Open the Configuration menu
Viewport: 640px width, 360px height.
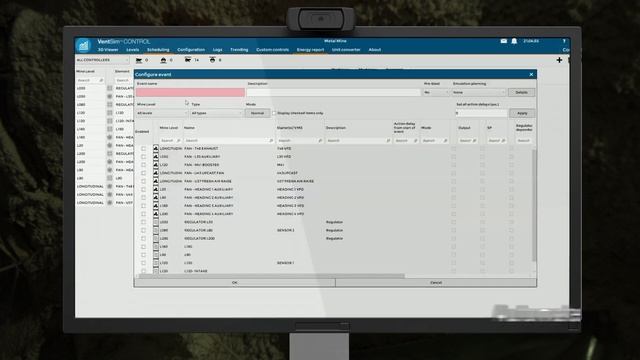click(191, 50)
